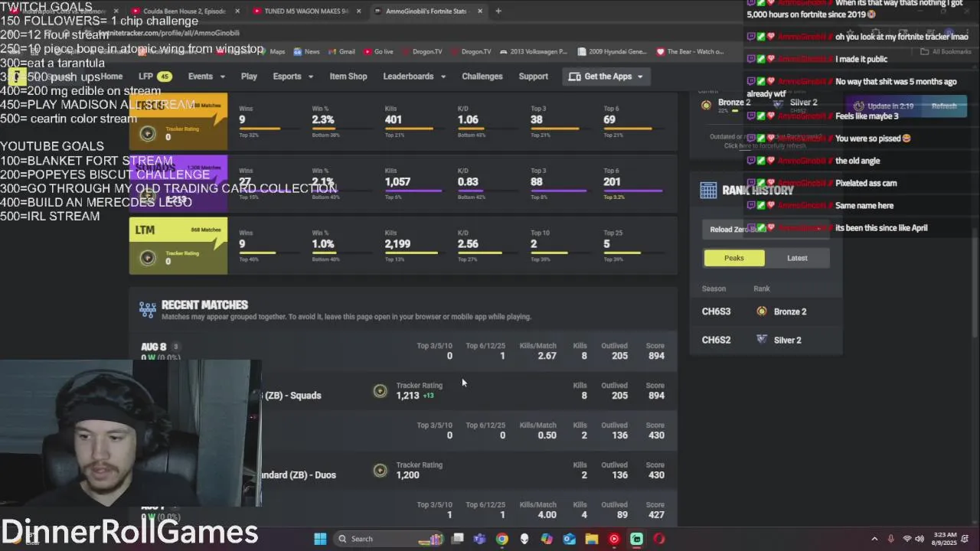This screenshot has width=980, height=551.
Task: Open Task View in the taskbar
Action: (x=457, y=539)
